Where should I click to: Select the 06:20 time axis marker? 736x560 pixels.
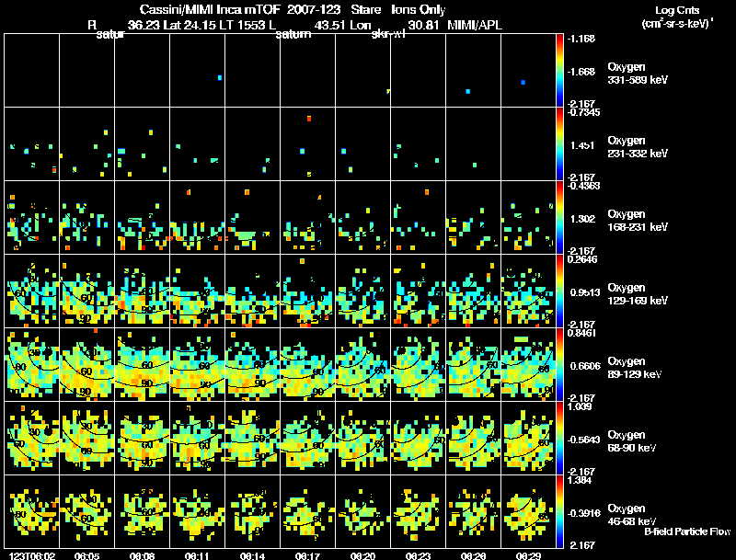[362, 555]
